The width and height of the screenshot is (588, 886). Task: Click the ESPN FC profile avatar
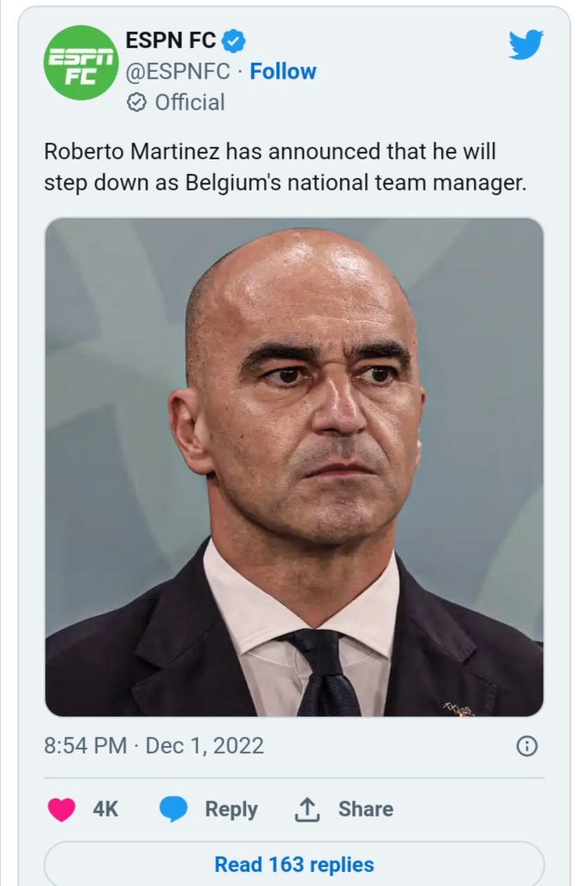[x=81, y=63]
